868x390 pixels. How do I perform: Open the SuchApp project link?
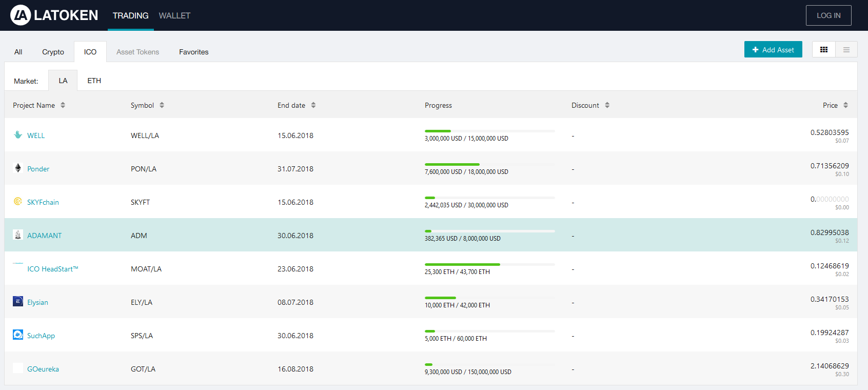tap(41, 336)
